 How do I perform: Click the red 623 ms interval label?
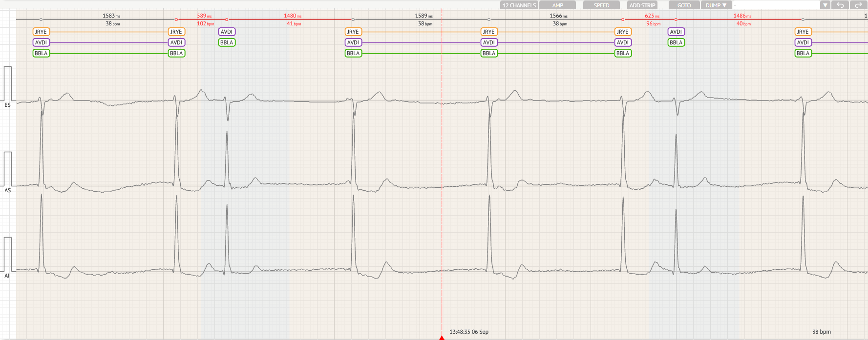coord(652,16)
